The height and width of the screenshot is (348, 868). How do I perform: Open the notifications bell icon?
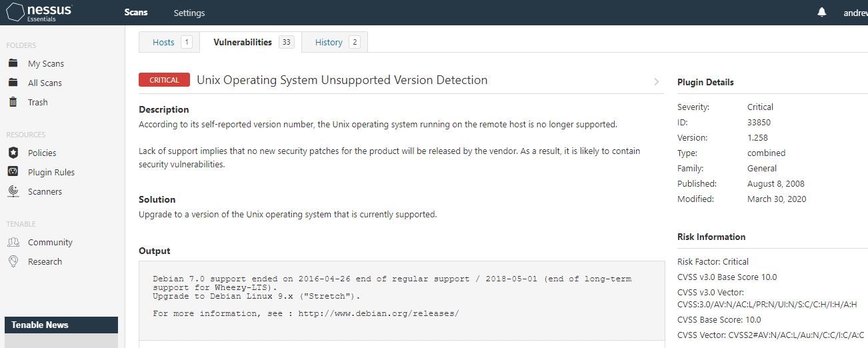click(822, 12)
